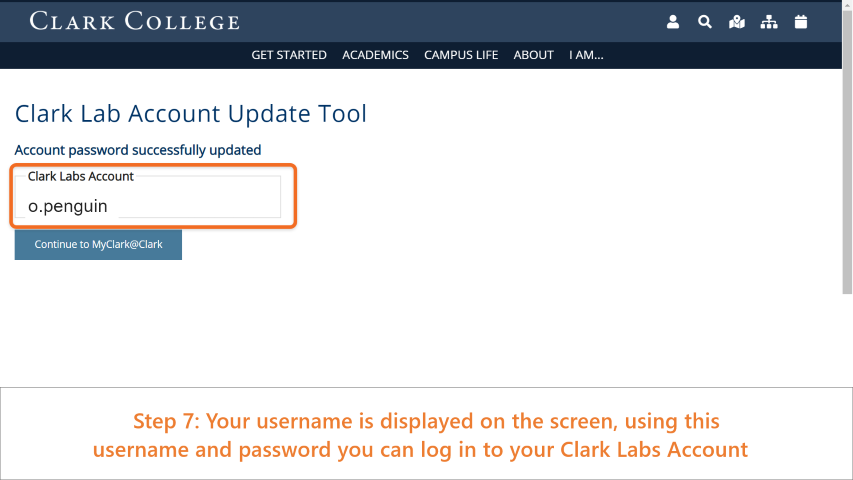Open the sitemap directory icon
Viewport: 853px width, 480px height.
coord(769,22)
